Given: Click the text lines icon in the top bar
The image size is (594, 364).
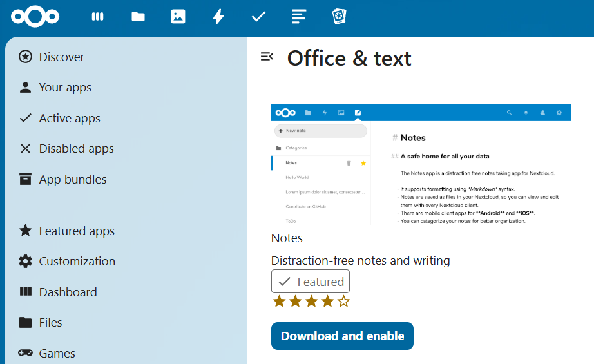Looking at the screenshot, I should point(298,17).
